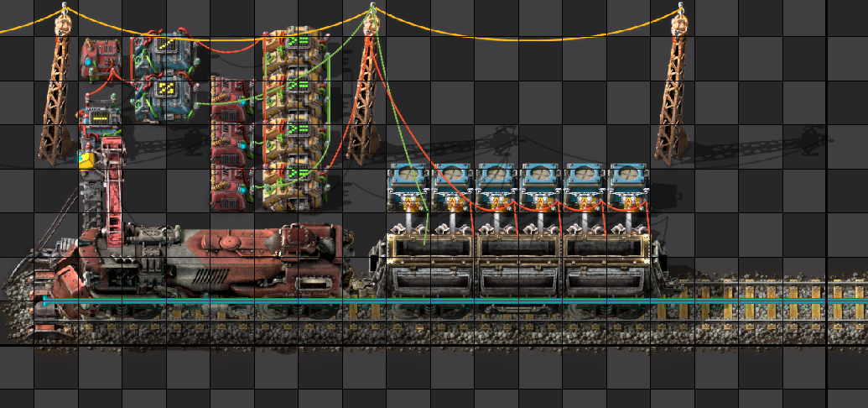The image size is (868, 408).
Task: Select the inserter under the fourth requester chest
Action: pos(541,217)
